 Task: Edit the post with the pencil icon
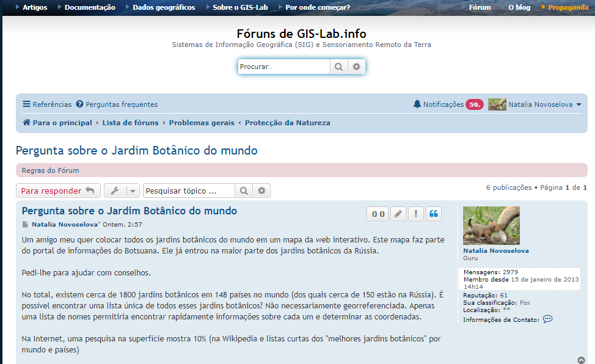(x=398, y=214)
